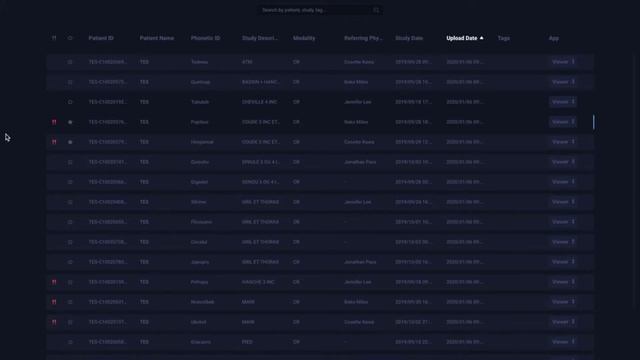Screen dimensions: 640x360
Task: Open more-options dots on BASSIN 1 HANC row
Action: 573,82
